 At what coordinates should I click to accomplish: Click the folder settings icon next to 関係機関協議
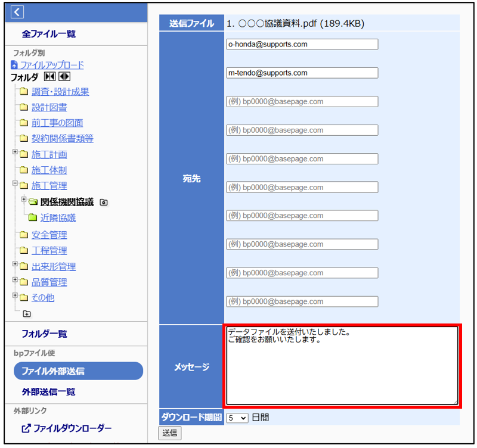tap(104, 203)
